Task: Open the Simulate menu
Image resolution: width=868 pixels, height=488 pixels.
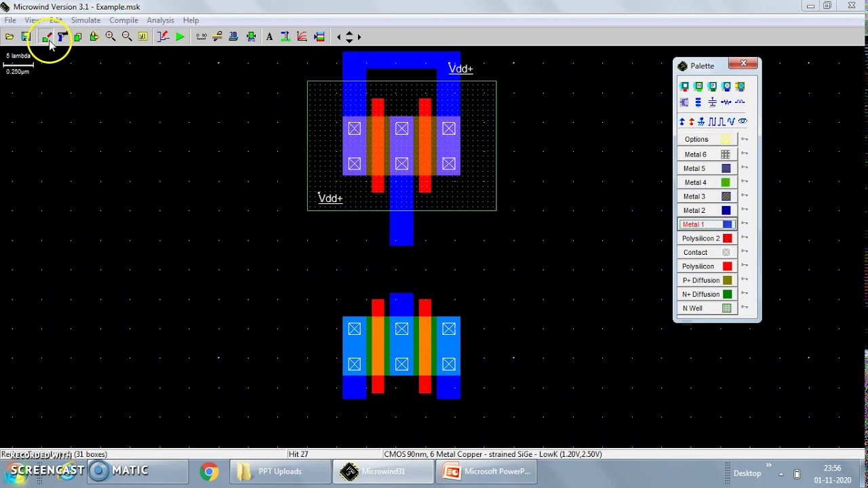Action: [x=85, y=20]
